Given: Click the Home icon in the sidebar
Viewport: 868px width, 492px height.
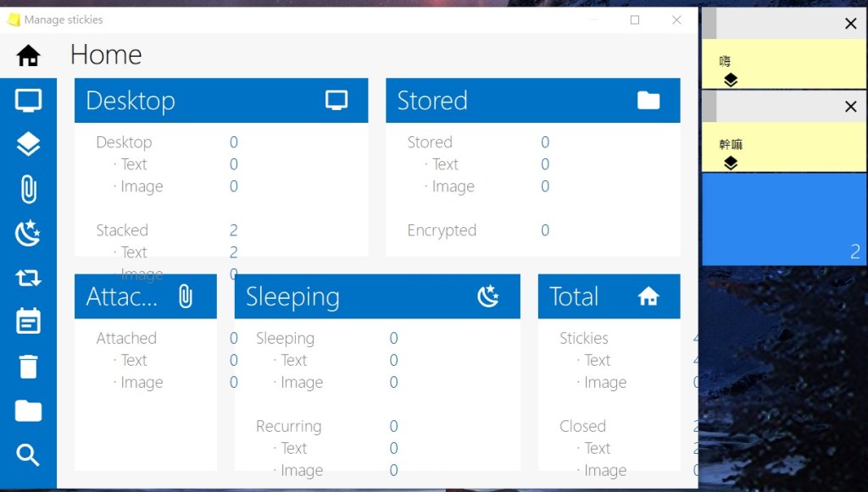Looking at the screenshot, I should (28, 56).
